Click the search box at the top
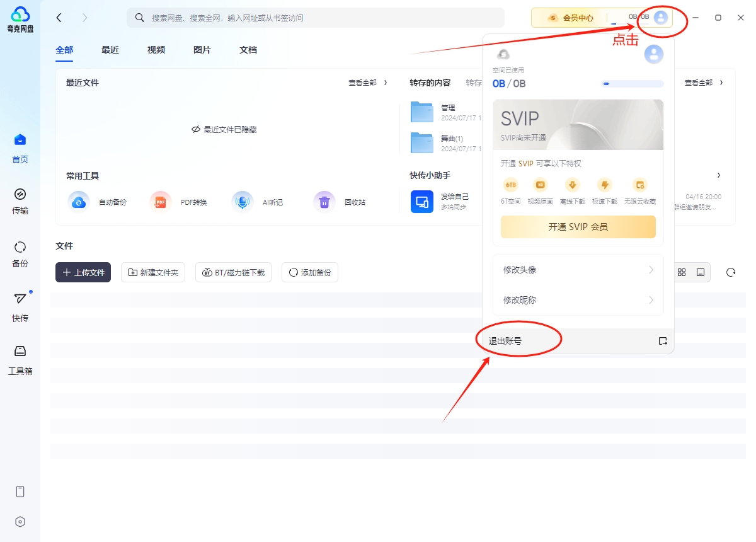Image resolution: width=756 pixels, height=542 pixels. coord(316,18)
